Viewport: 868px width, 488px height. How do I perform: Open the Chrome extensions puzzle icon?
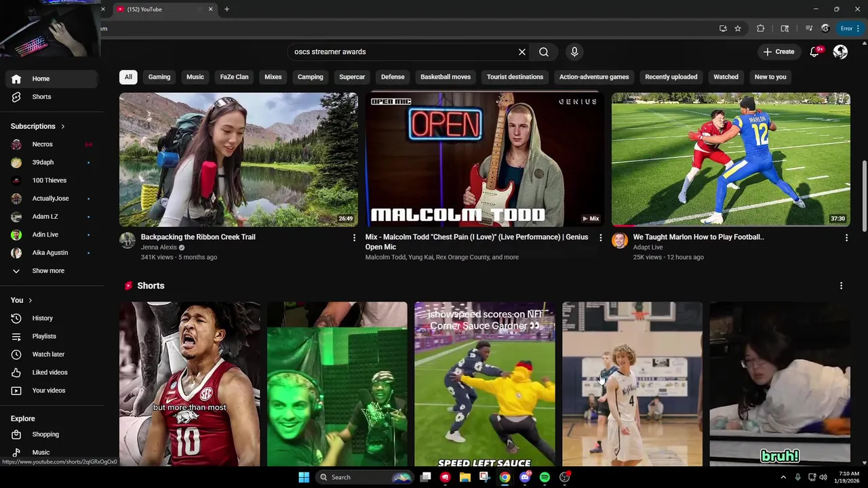(x=760, y=28)
